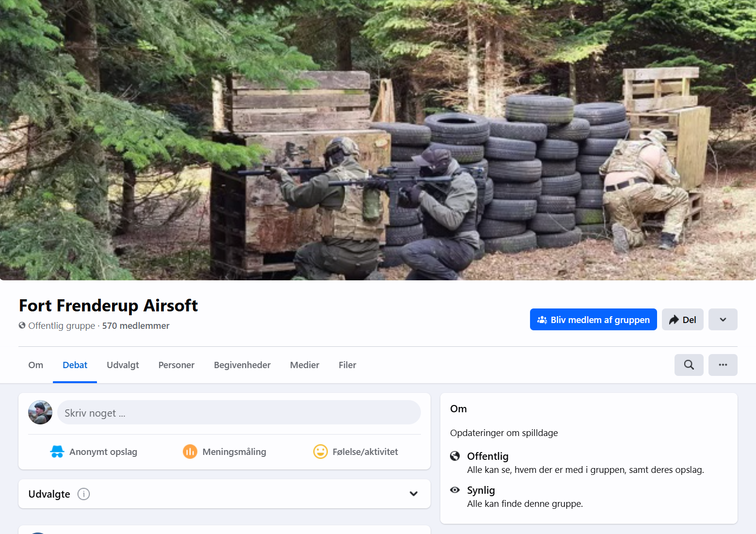The width and height of the screenshot is (756, 534).
Task: Click the search magnifier icon button
Action: [x=689, y=365]
